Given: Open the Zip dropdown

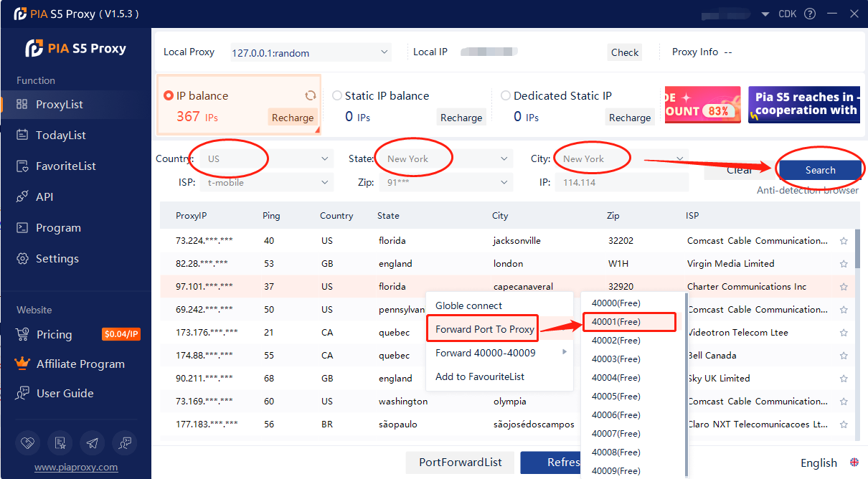Looking at the screenshot, I should click(x=448, y=182).
